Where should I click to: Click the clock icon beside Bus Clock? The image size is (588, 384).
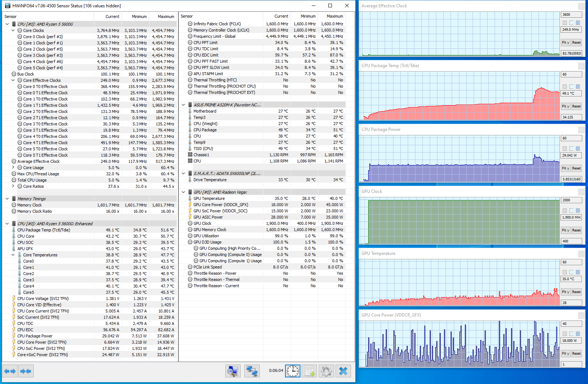click(x=14, y=74)
